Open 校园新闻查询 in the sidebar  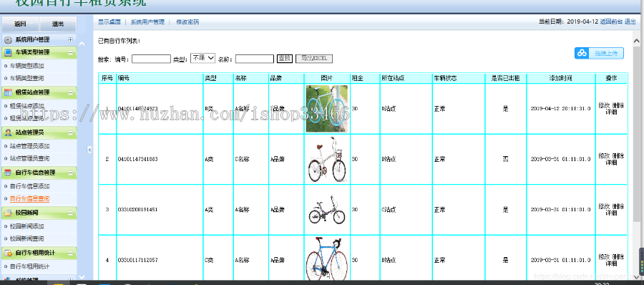coord(26,238)
